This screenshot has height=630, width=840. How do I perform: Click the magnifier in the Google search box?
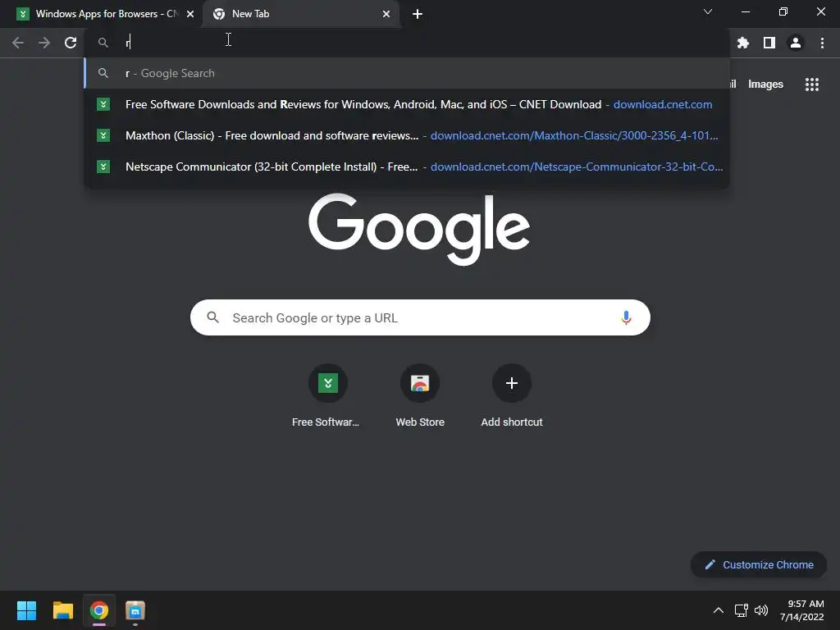click(x=213, y=317)
